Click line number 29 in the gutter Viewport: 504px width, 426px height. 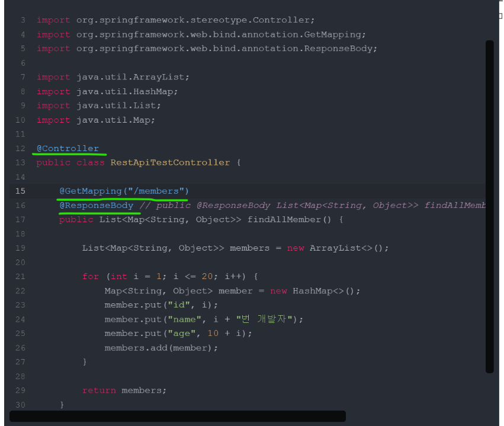[20, 390]
